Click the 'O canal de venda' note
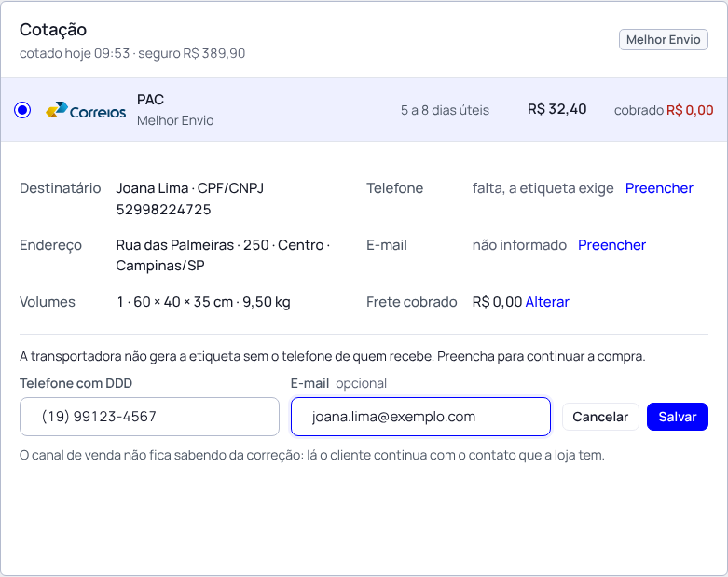The height and width of the screenshot is (577, 728). 312,455
